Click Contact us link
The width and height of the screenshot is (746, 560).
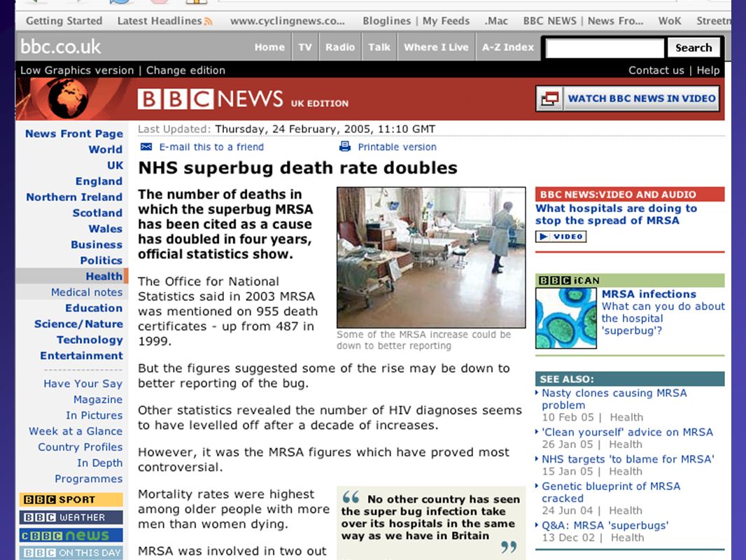point(656,71)
